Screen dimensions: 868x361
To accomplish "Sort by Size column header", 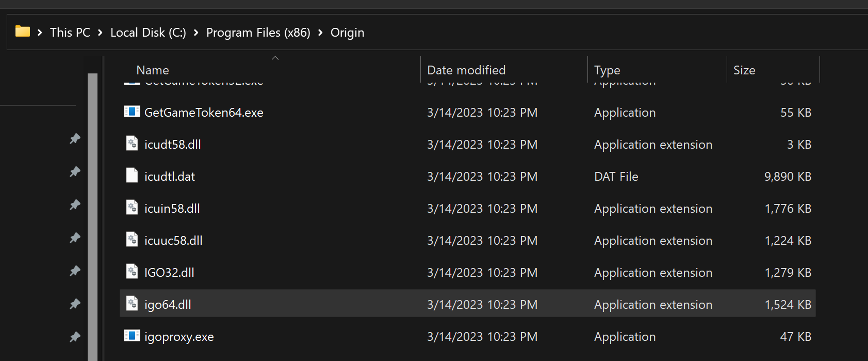I will pos(744,70).
